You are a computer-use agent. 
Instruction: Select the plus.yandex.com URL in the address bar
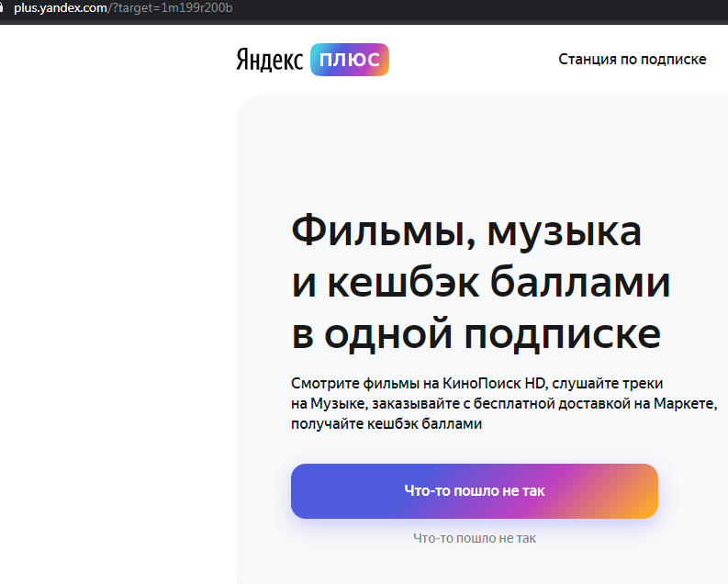pyautogui.click(x=123, y=8)
